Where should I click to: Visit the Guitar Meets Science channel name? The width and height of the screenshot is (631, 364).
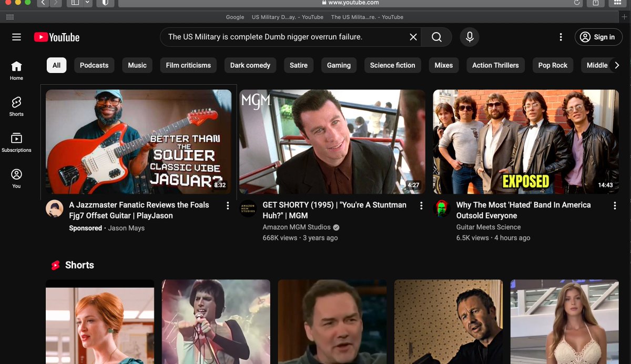pyautogui.click(x=488, y=227)
